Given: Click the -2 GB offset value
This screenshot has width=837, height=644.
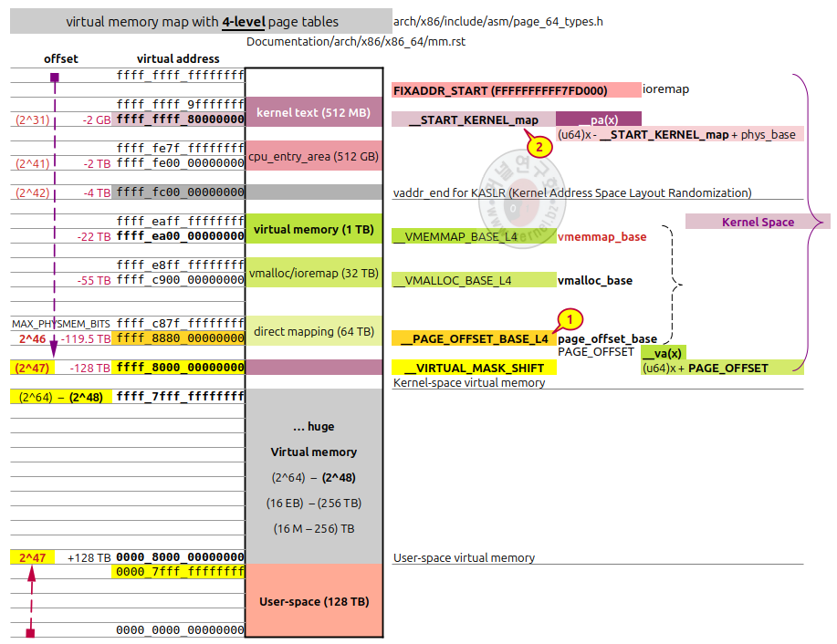Looking at the screenshot, I should pos(97,119).
